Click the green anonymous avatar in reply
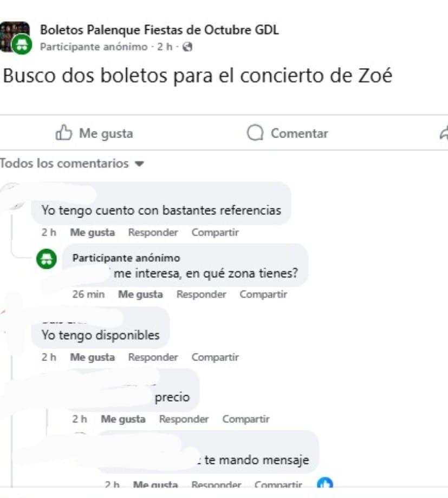Image resolution: width=448 pixels, height=498 pixels. click(47, 259)
